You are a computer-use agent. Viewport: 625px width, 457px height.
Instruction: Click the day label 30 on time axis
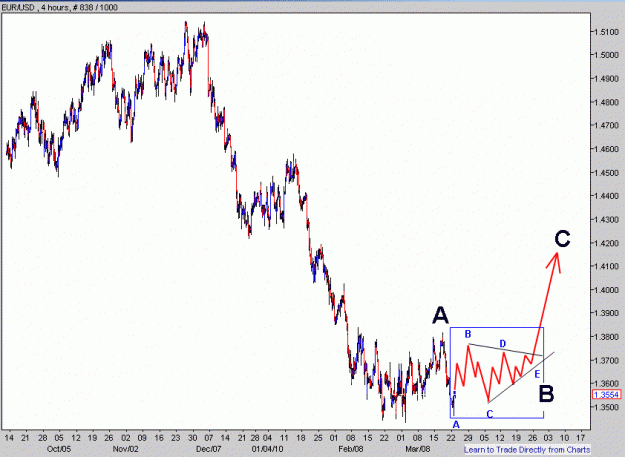tap(192, 437)
